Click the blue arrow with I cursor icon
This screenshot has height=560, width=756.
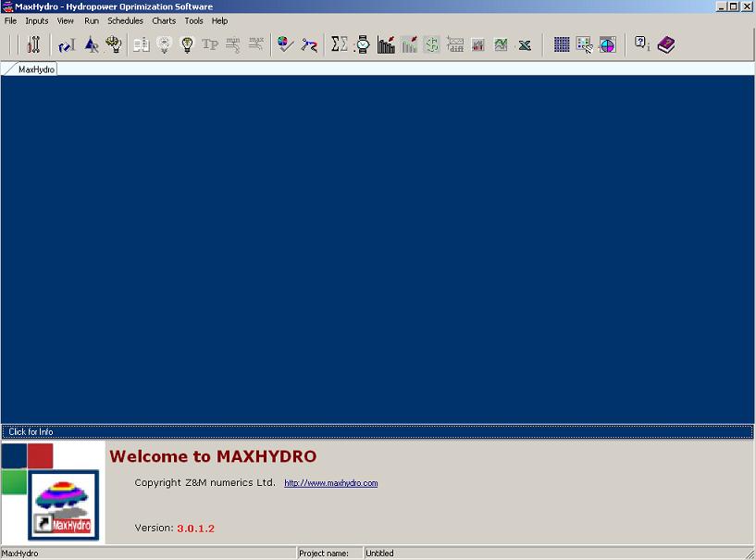tap(67, 45)
